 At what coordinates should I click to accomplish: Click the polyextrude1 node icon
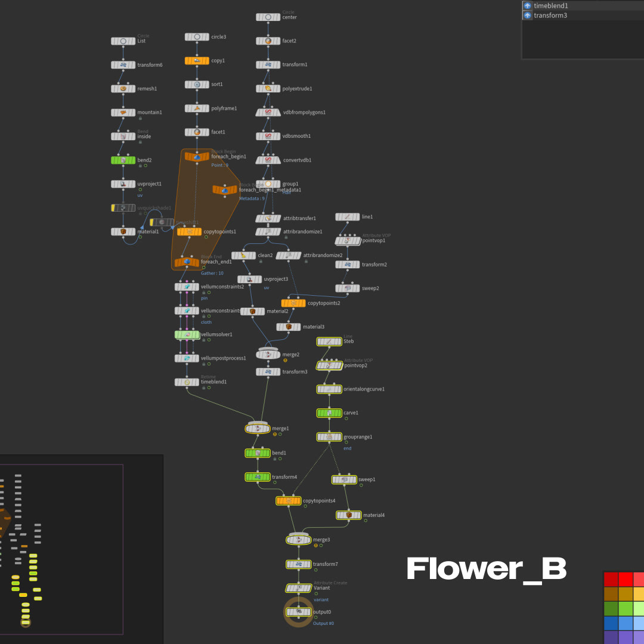[x=268, y=88]
